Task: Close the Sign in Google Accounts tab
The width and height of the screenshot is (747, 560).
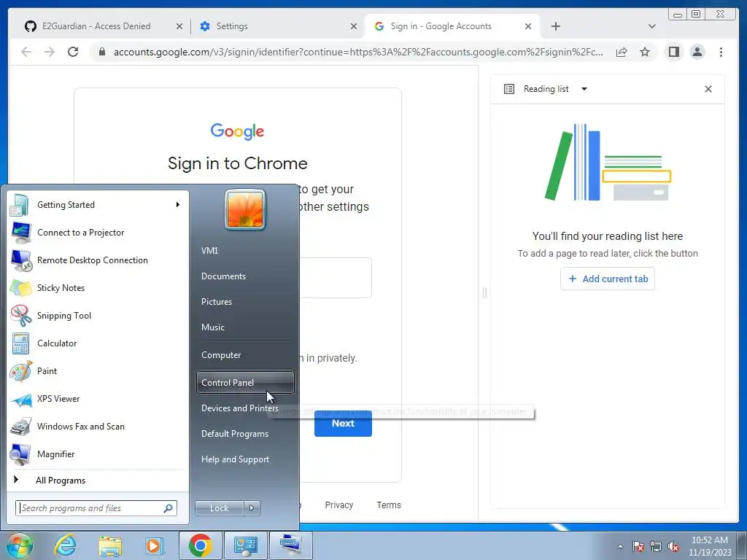Action: point(528,26)
